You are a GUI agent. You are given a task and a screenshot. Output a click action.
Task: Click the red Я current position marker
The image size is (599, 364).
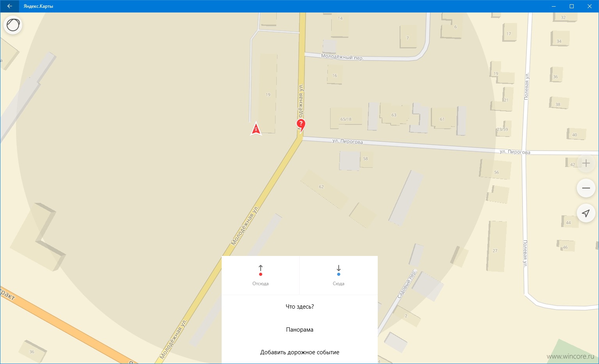(256, 128)
